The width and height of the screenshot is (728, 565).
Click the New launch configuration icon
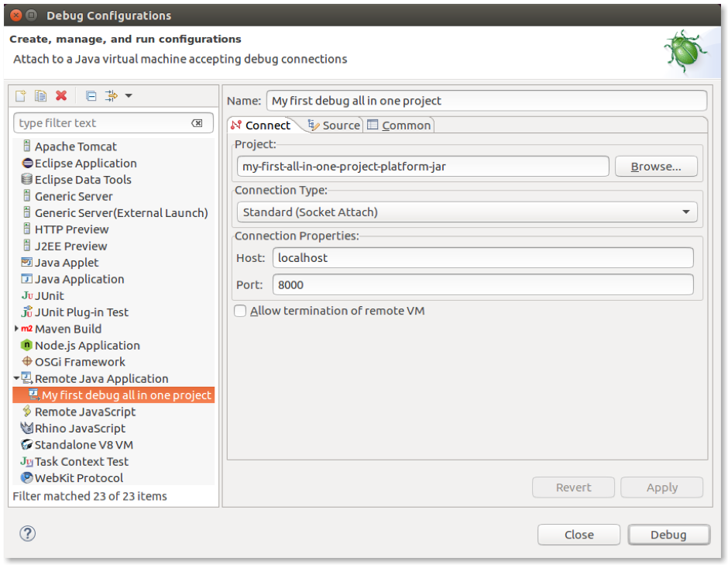click(x=21, y=96)
